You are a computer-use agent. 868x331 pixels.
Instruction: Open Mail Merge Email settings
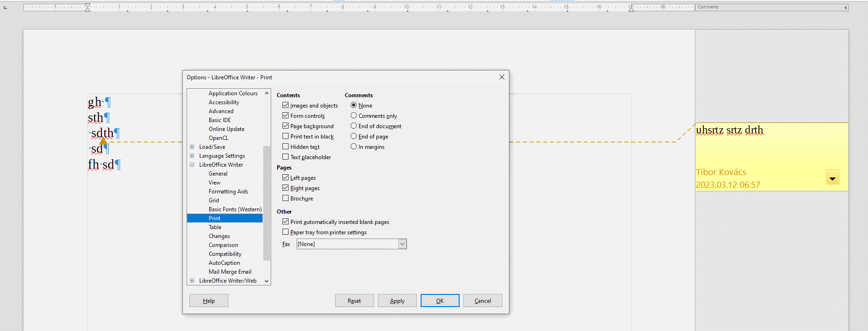(x=230, y=272)
